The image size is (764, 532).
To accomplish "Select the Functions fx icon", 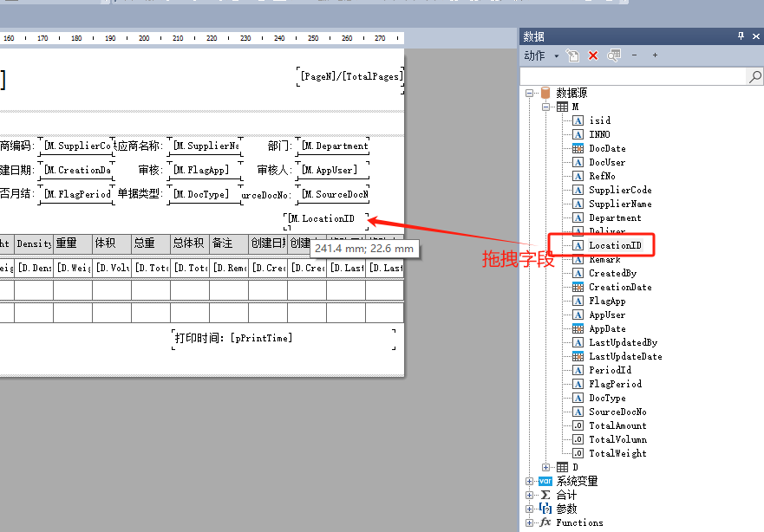I will (545, 522).
